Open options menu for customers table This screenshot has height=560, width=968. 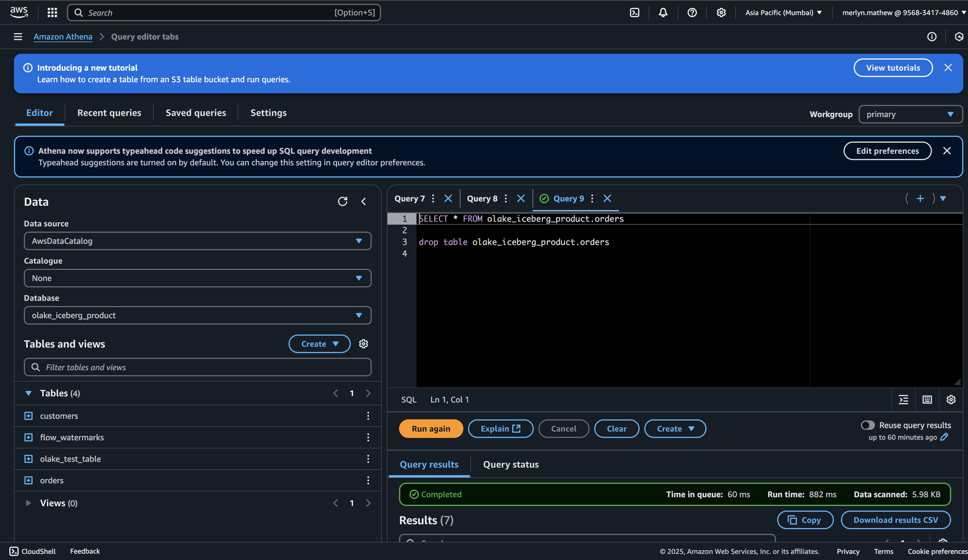pyautogui.click(x=368, y=416)
